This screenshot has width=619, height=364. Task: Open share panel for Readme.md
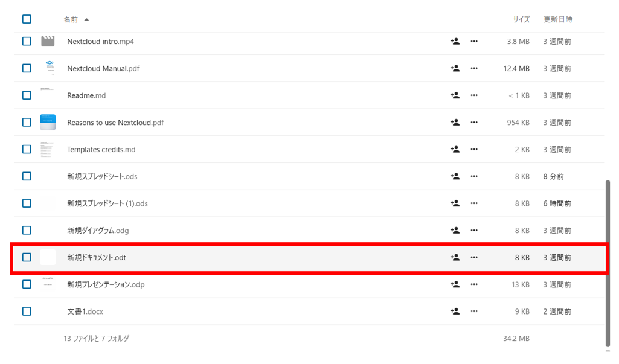(x=455, y=95)
